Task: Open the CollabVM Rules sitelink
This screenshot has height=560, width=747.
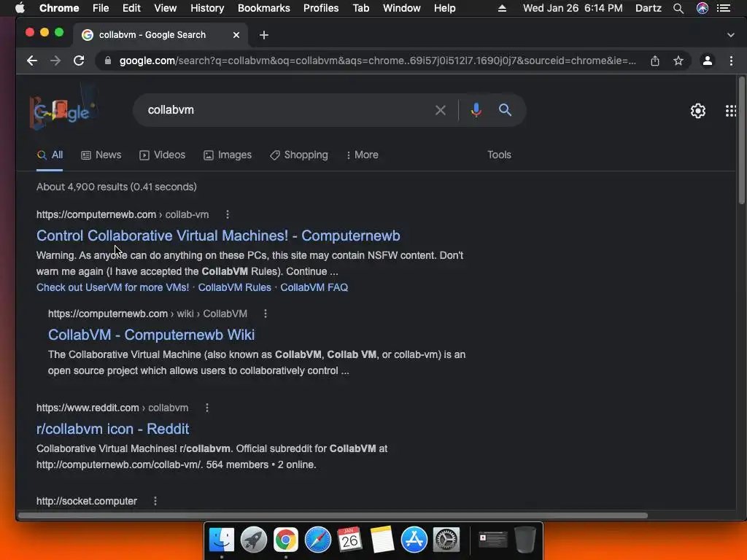Action: click(234, 287)
